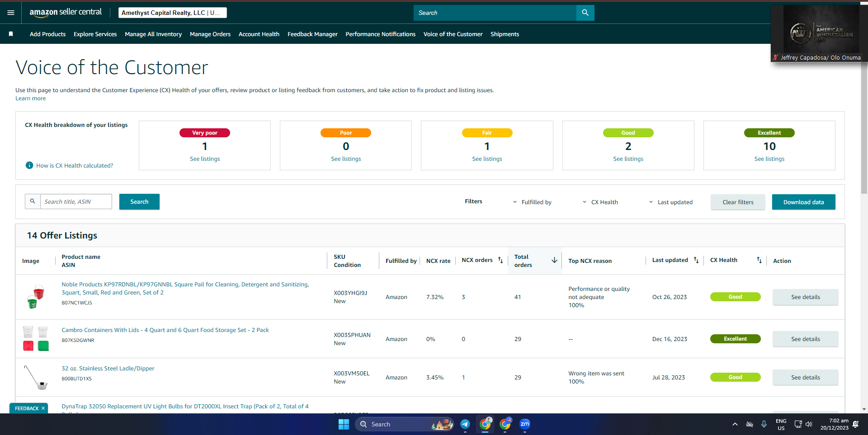Open DynaTrap Replacement UV Light Bulbs link

click(x=185, y=407)
